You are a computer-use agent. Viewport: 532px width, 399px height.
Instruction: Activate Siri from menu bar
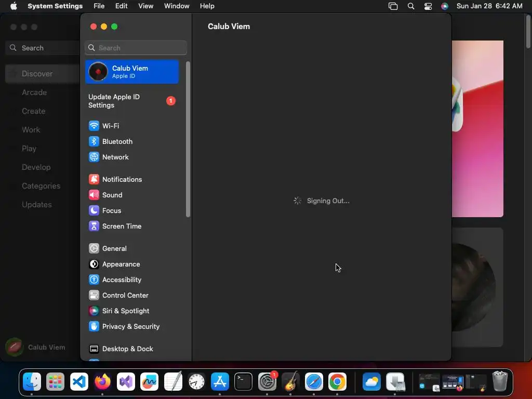(445, 6)
